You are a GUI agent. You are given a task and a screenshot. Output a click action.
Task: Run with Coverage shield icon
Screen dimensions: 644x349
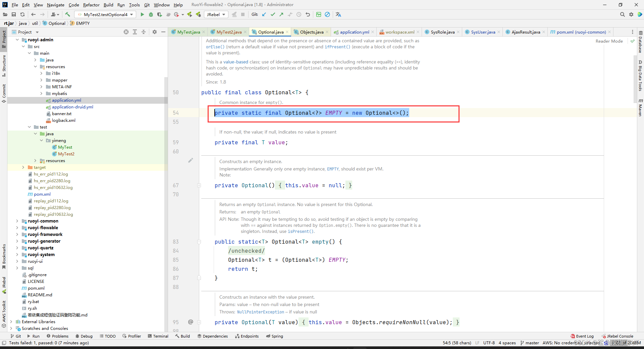click(x=159, y=14)
